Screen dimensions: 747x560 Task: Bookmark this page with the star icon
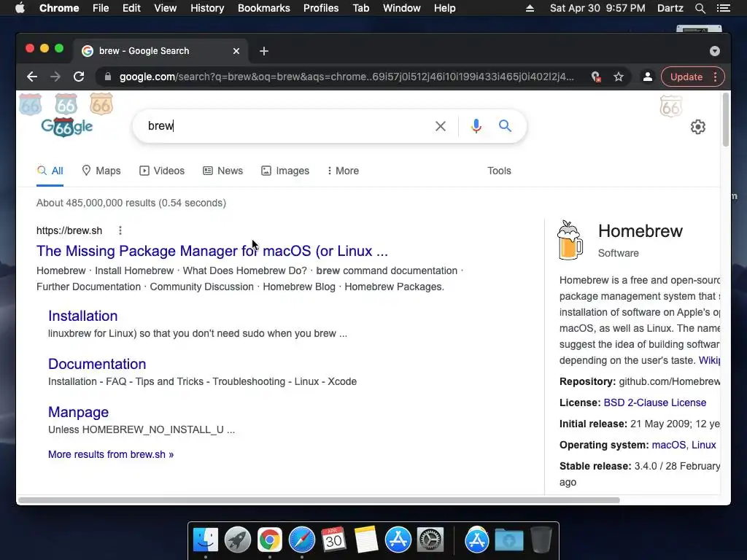(619, 77)
